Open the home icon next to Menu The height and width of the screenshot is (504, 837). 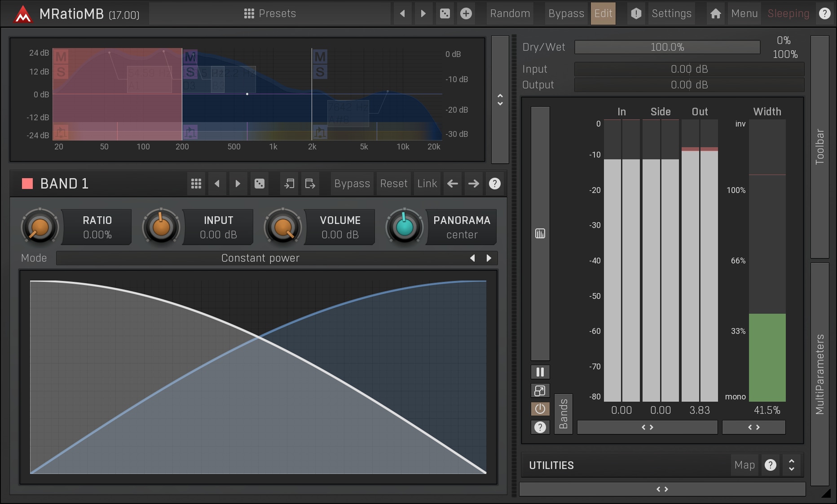[715, 13]
